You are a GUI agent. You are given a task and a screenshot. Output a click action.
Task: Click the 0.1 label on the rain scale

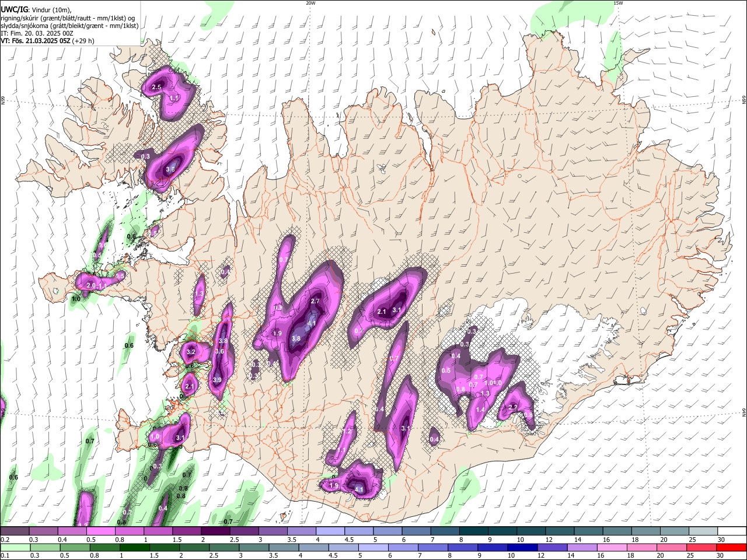[x=4, y=555]
